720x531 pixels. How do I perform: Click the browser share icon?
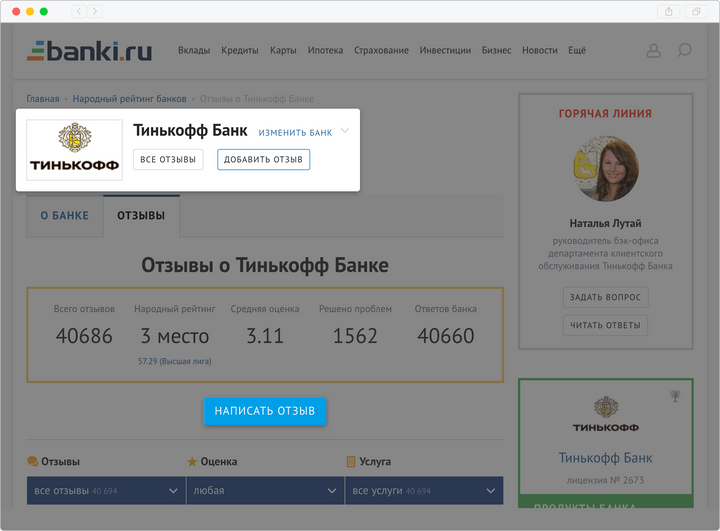coord(669,11)
